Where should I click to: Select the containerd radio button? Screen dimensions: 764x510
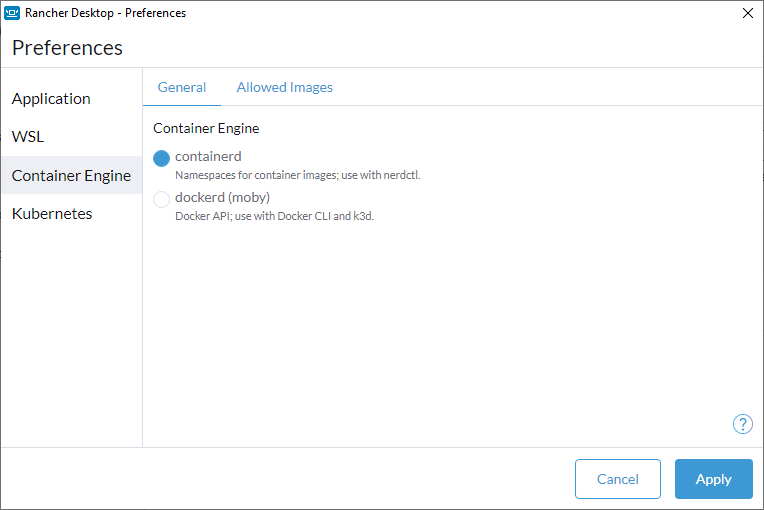pos(161,158)
